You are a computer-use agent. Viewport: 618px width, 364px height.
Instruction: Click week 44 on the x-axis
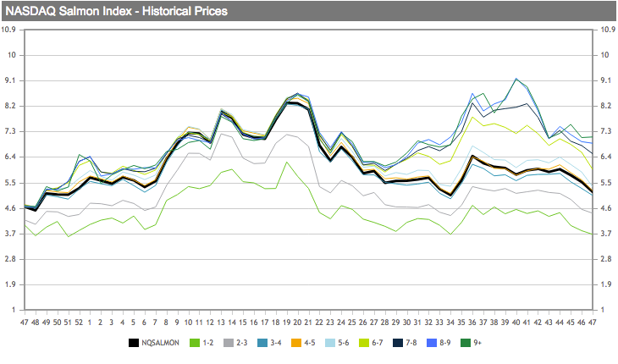tap(560, 323)
